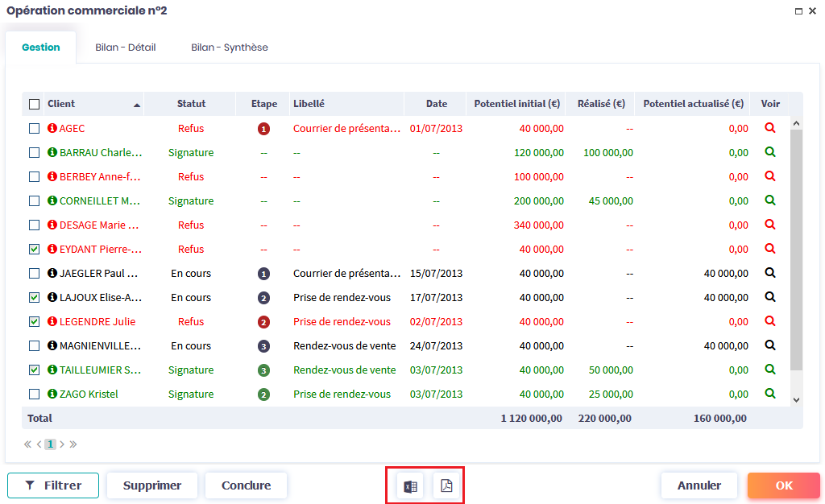Uncheck the EYDANT Pierre row checkbox
Viewport: 825px width, 504px height.
tap(34, 250)
